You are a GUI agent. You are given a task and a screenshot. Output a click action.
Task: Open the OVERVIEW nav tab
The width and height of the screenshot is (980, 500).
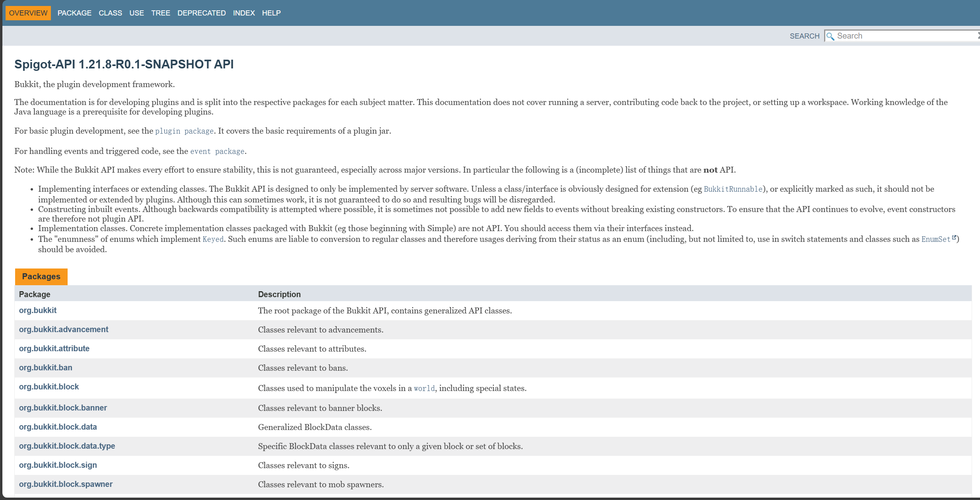(28, 13)
